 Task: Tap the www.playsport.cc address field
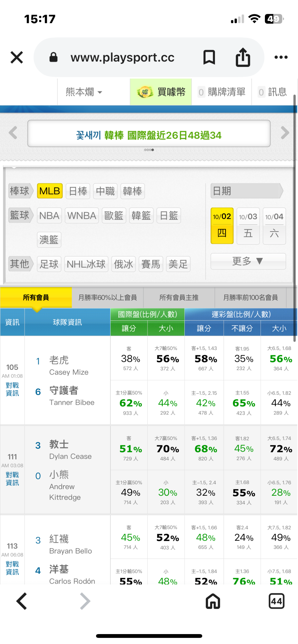coord(122,57)
